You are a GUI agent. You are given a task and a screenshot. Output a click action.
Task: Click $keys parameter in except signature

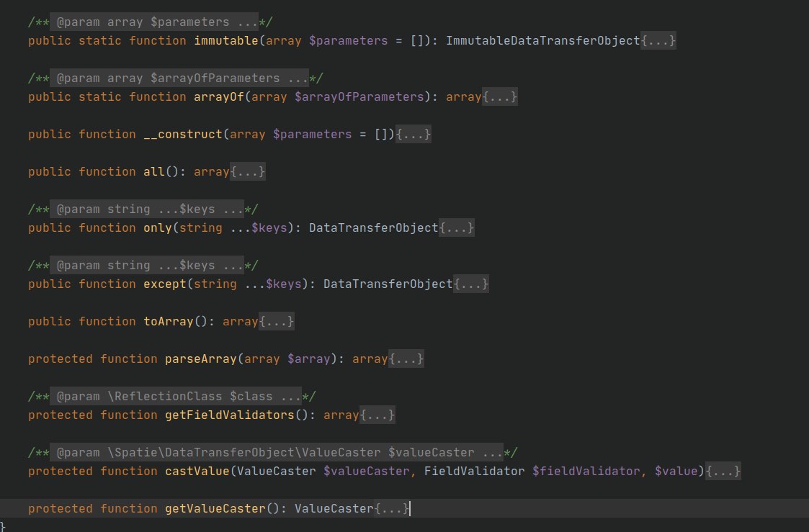[283, 284]
